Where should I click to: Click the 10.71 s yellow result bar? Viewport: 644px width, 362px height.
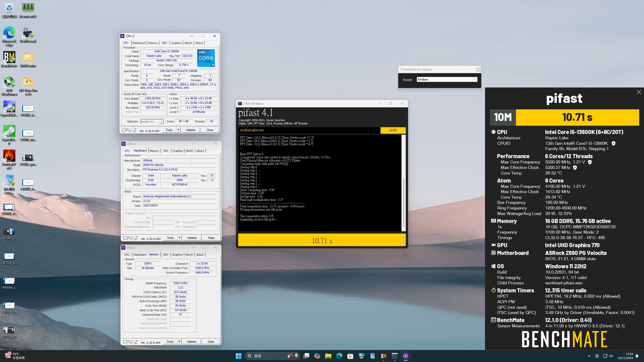pos(322,240)
